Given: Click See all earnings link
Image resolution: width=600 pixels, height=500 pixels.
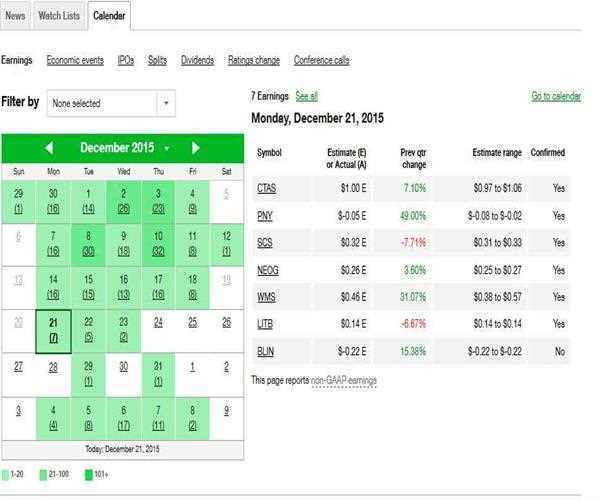Looking at the screenshot, I should (x=307, y=96).
